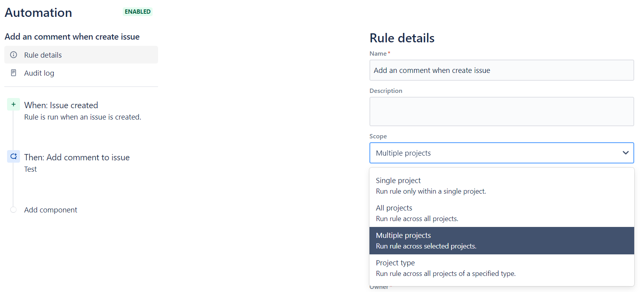Click the Automation page heading
644x292 pixels.
38,13
